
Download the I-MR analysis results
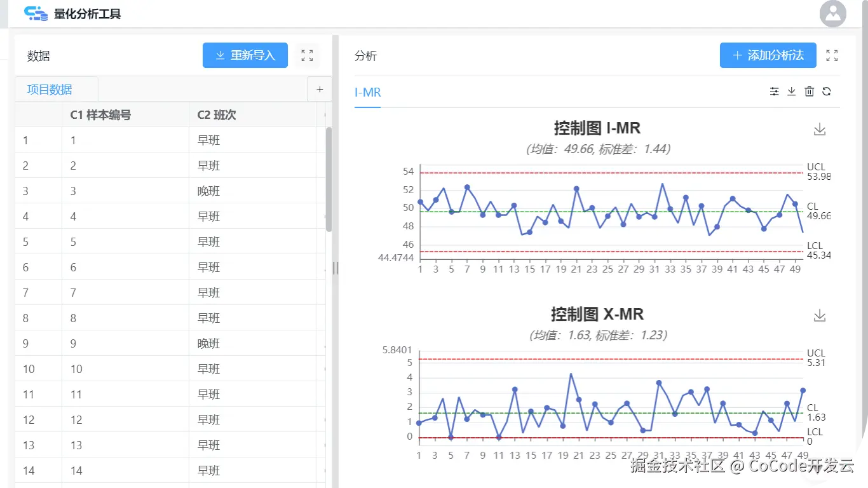pyautogui.click(x=792, y=91)
